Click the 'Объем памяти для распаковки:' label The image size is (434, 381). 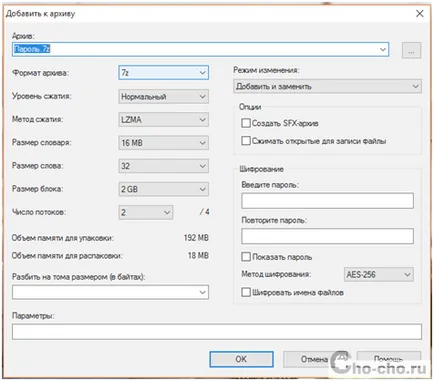67,256
